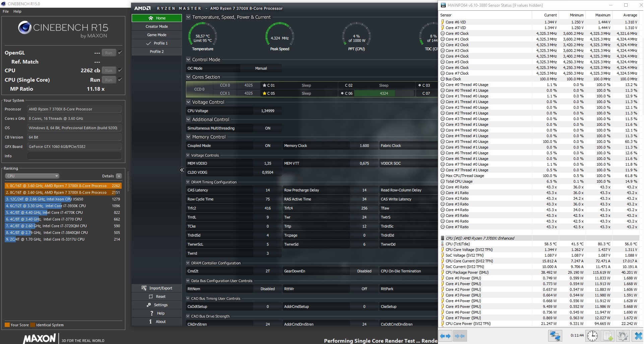Open the File menu in Cinebench
Image resolution: width=644 pixels, height=344 pixels.
6,11
